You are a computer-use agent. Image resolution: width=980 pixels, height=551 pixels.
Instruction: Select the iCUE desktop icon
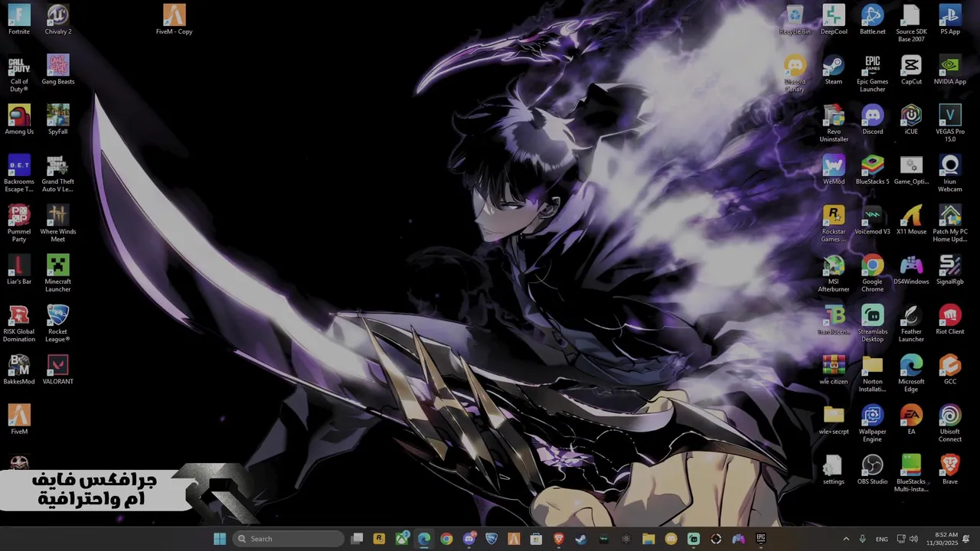coord(911,119)
